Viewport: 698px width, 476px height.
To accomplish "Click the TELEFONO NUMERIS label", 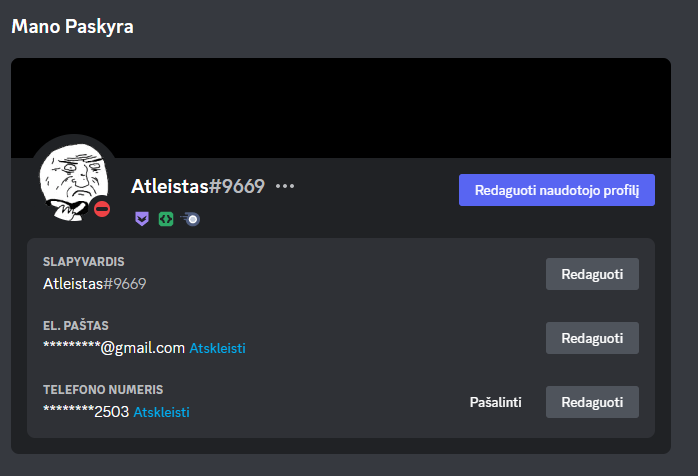I will [x=103, y=390].
